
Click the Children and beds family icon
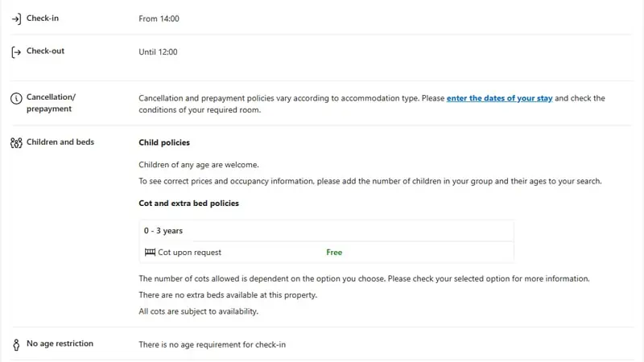pyautogui.click(x=16, y=143)
